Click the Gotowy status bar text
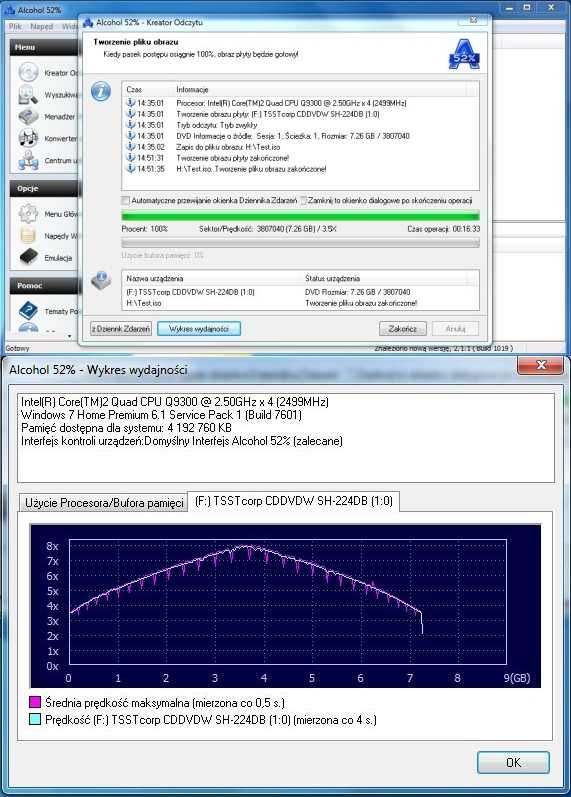This screenshot has width=571, height=797. (x=17, y=349)
